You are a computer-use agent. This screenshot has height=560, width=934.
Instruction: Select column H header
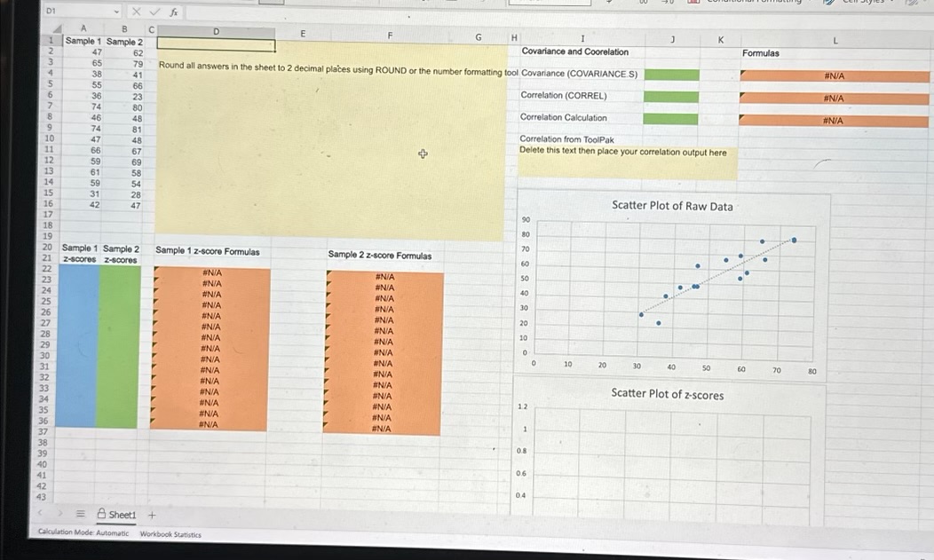(514, 37)
